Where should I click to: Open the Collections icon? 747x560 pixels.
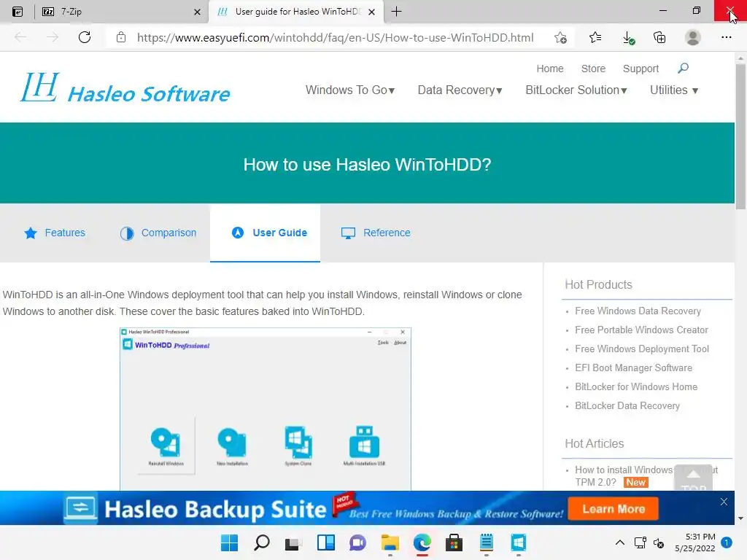coord(659,37)
